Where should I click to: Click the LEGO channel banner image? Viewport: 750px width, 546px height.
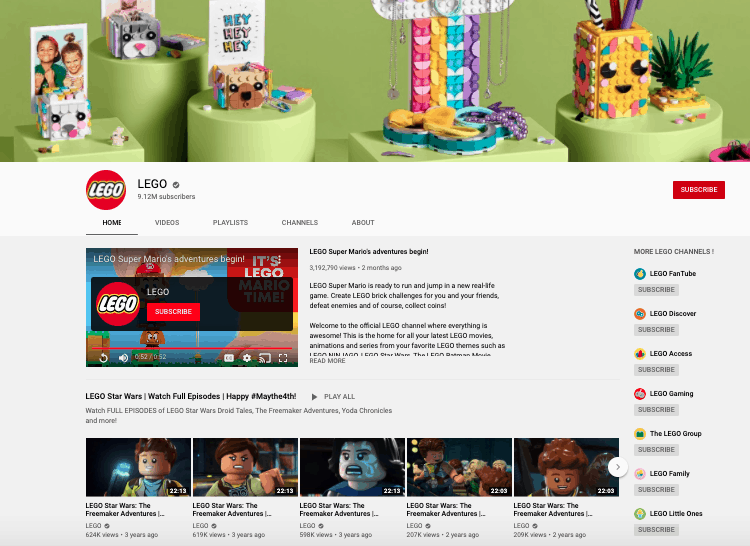click(x=375, y=81)
